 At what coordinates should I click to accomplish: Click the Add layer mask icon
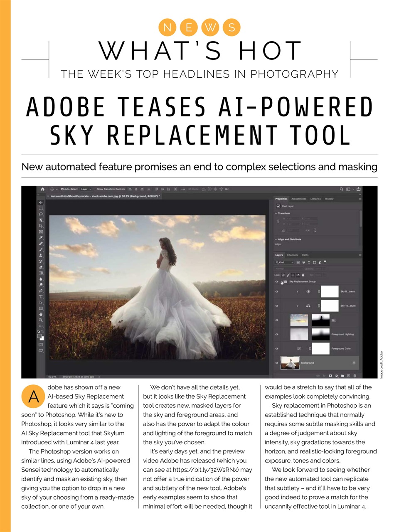click(x=330, y=375)
